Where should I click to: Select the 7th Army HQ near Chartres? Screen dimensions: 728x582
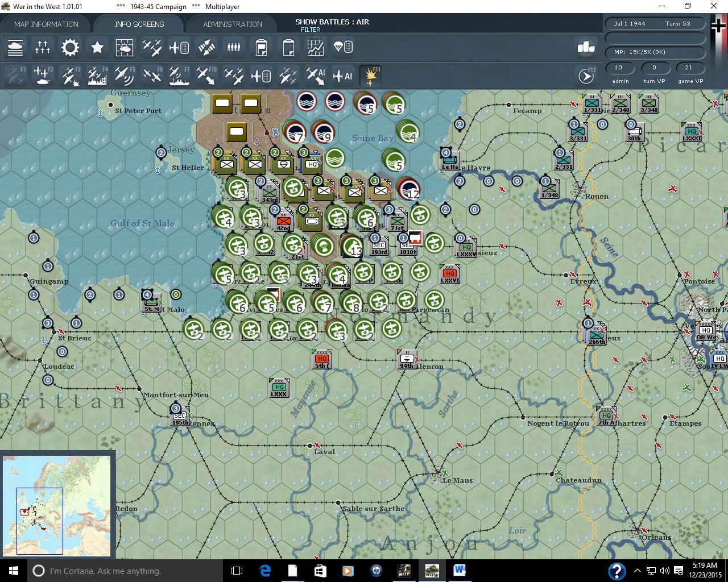tap(606, 416)
